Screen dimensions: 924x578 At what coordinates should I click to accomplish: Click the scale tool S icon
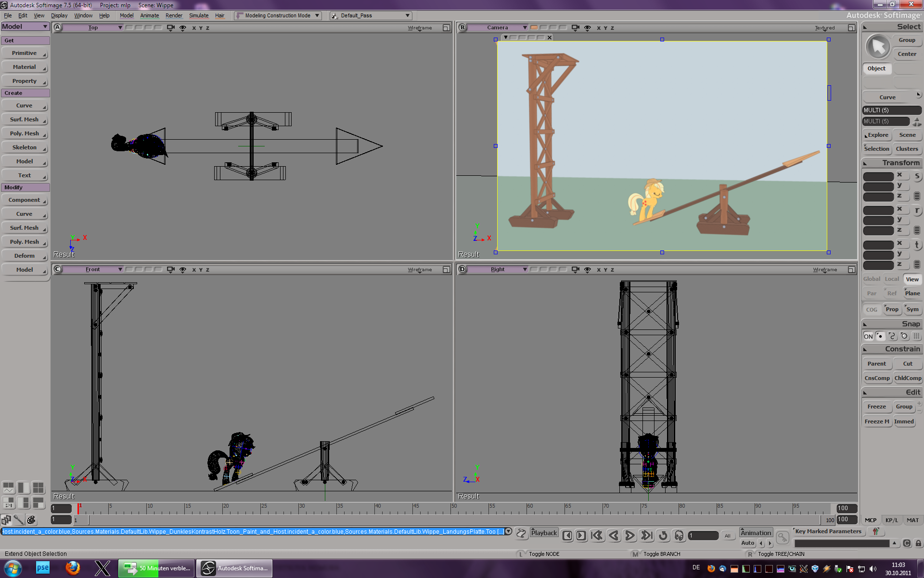pos(917,176)
